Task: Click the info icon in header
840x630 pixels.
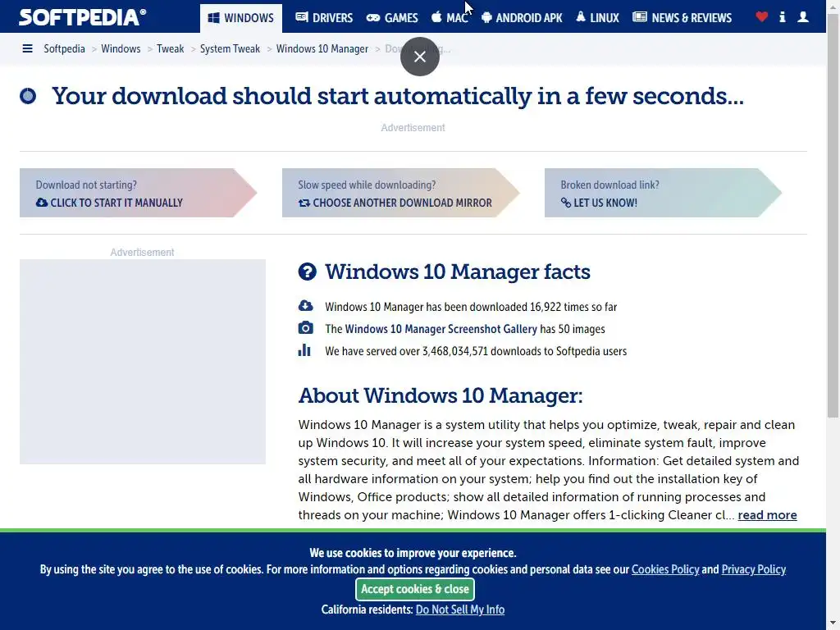Action: (783, 17)
